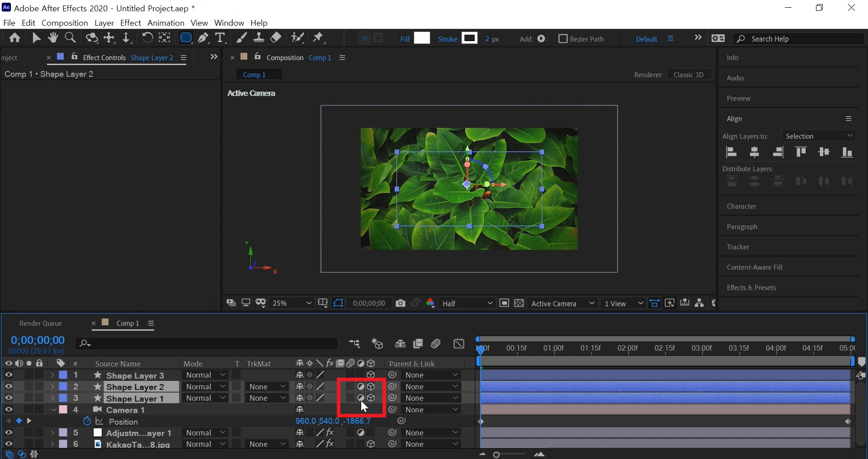Take snapshot with camera icon
868x459 pixels.
coord(400,303)
